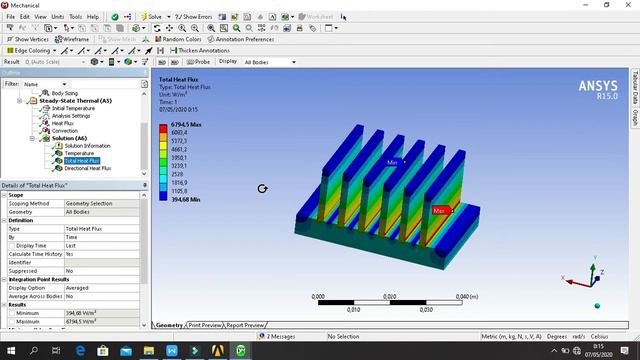Click the Rotate view tool icon

click(x=157, y=28)
